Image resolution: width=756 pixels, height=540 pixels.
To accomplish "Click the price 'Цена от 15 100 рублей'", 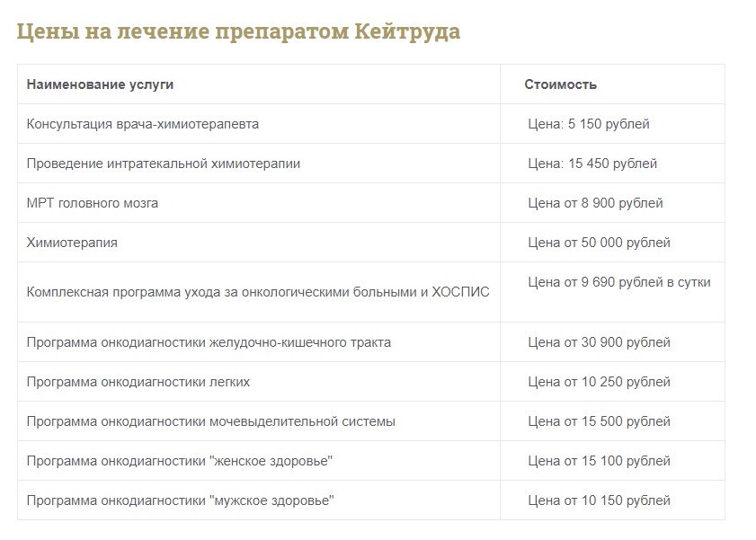I will 600,461.
